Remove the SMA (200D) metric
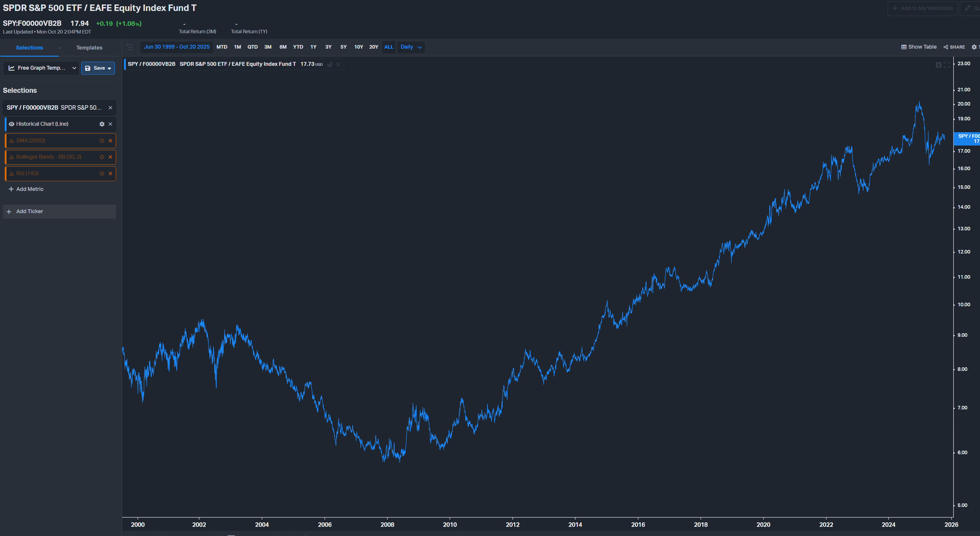The height and width of the screenshot is (536, 980). pos(110,141)
